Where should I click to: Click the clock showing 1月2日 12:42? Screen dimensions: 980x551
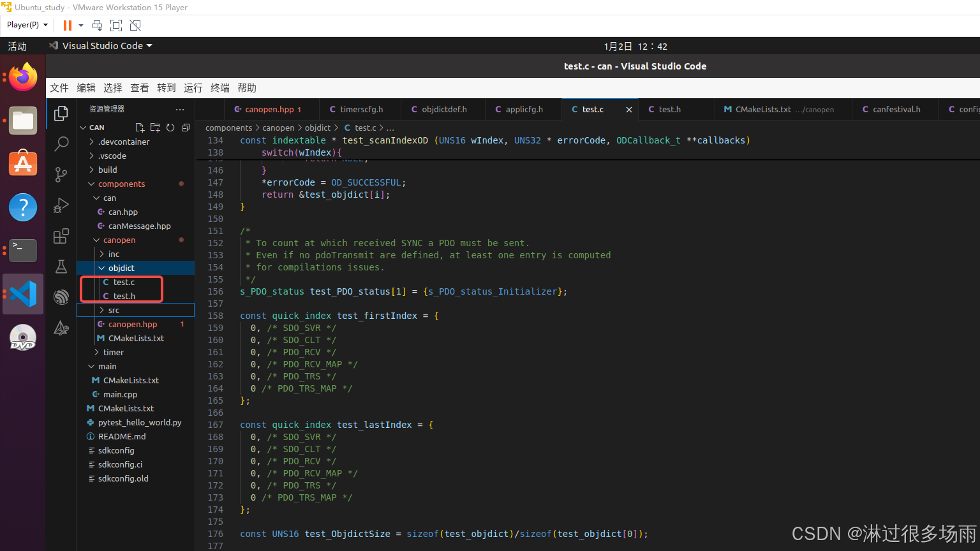coord(635,47)
